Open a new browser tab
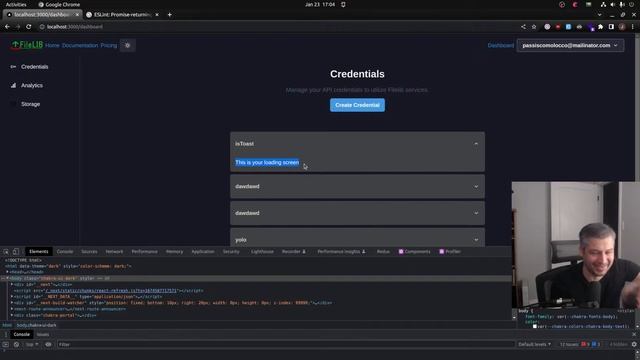Image resolution: width=640 pixels, height=360 pixels. coord(169,15)
